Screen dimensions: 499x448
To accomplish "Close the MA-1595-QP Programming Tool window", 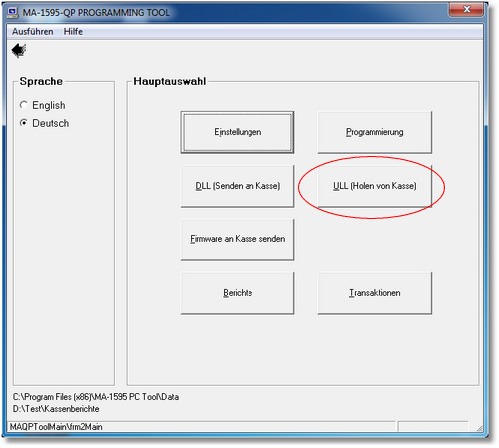I will (x=466, y=10).
